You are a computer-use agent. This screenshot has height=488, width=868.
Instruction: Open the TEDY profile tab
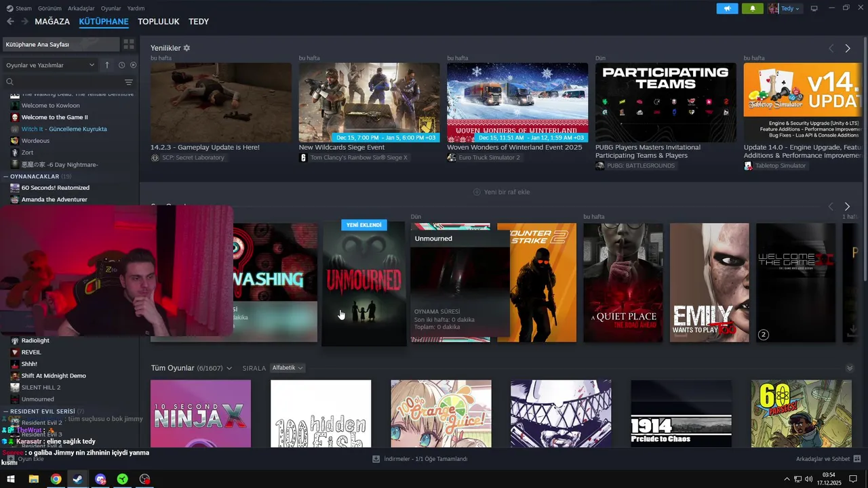[199, 22]
